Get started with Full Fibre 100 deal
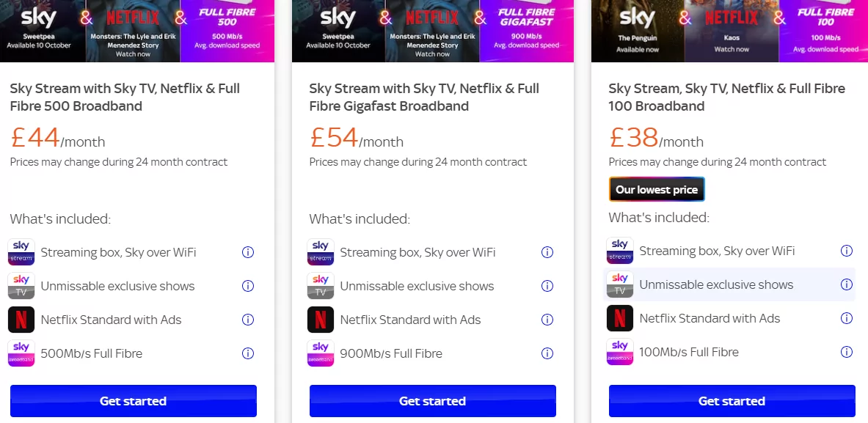This screenshot has height=423, width=868. pos(732,401)
